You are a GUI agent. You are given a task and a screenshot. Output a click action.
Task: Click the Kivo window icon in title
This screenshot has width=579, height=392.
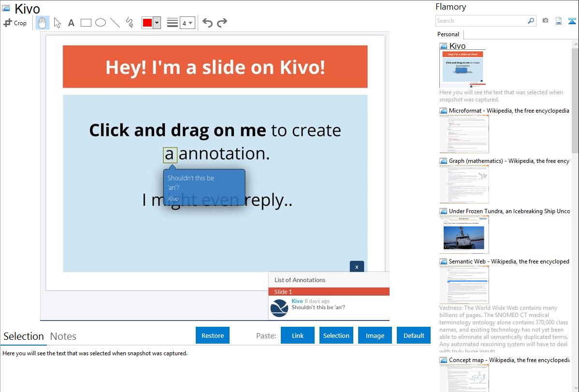point(6,8)
